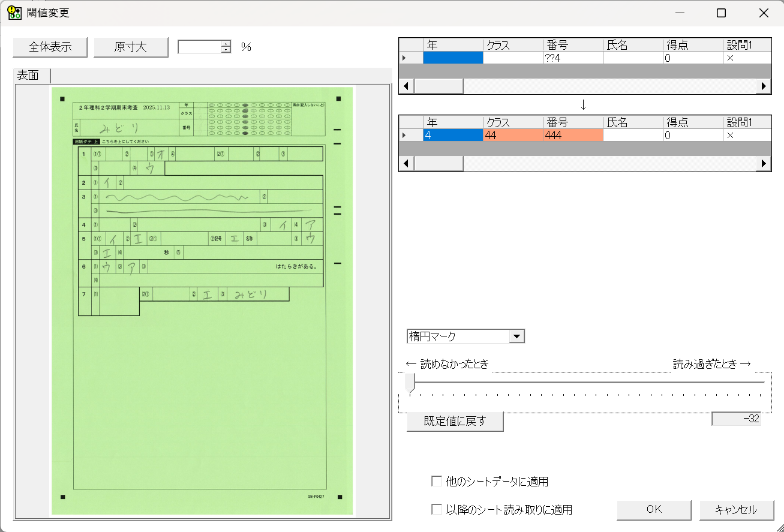Click the クラス cell showing 44
This screenshot has height=532, width=784.
(512, 136)
